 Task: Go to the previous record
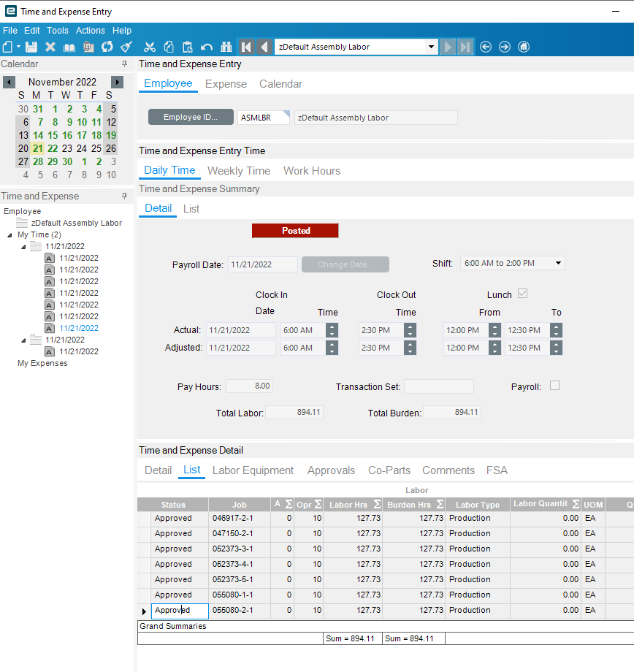click(x=264, y=47)
